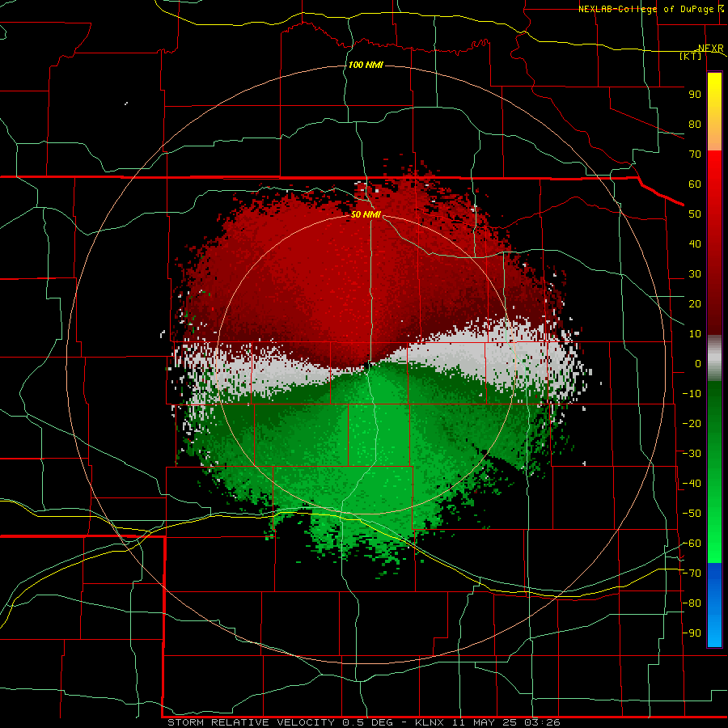728x728 pixels.
Task: Click the [KT] units label
Action: [691, 56]
